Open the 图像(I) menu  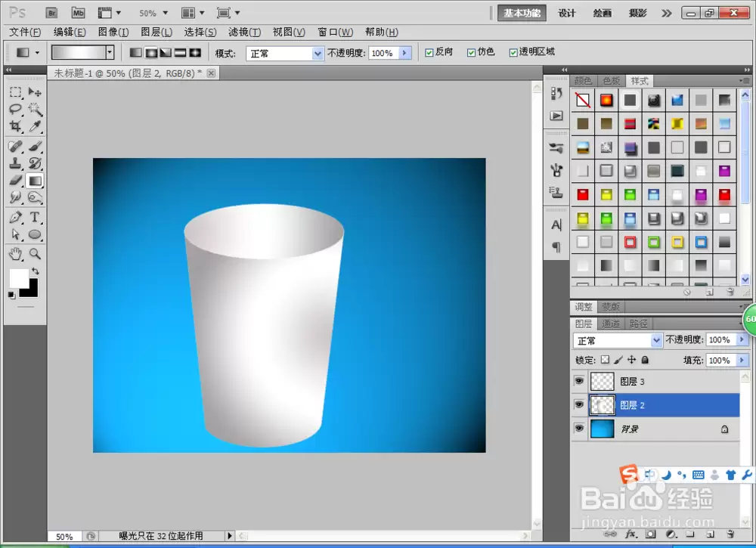tap(113, 33)
